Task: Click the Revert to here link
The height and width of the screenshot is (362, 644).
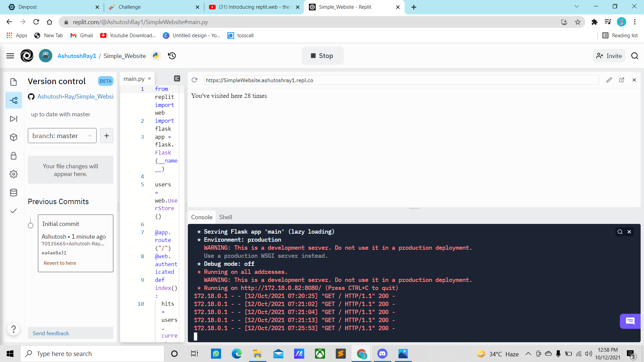Action: click(60, 263)
